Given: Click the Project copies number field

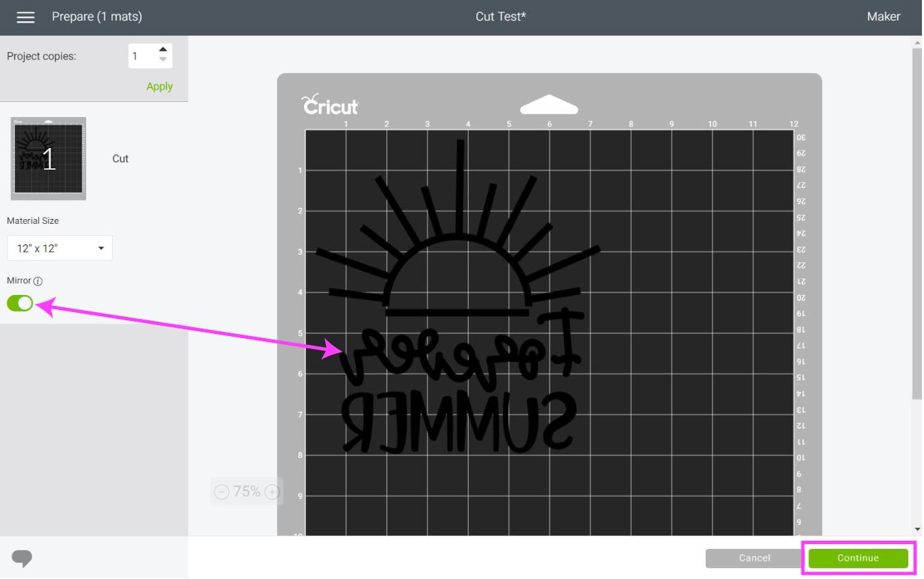Looking at the screenshot, I should 142,56.
